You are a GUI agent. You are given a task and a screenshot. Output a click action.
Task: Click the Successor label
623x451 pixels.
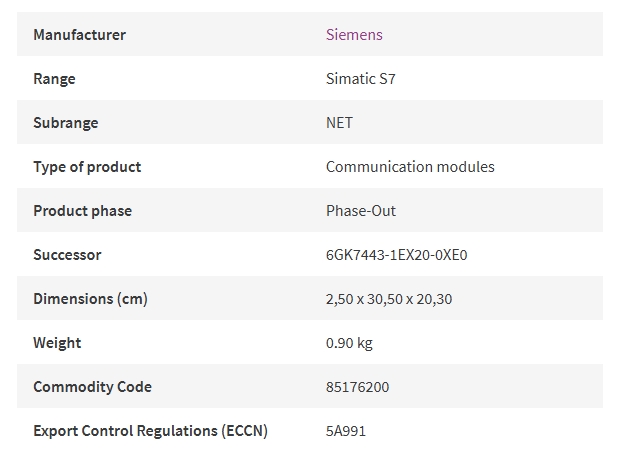pos(67,255)
